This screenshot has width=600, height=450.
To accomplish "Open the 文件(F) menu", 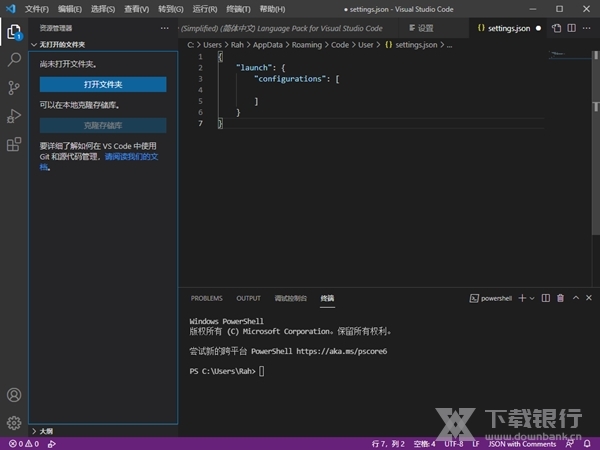I will coord(37,9).
